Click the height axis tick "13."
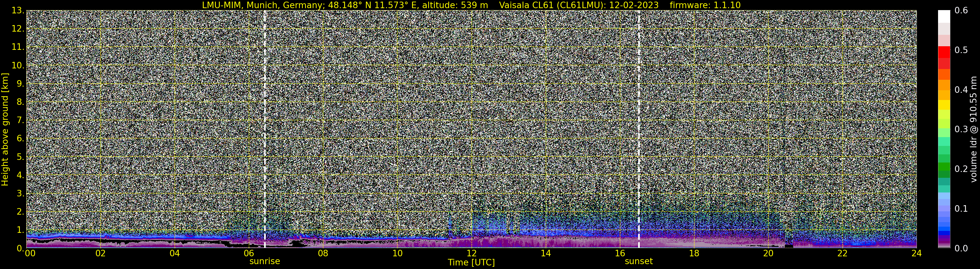The image size is (980, 269). [18, 11]
